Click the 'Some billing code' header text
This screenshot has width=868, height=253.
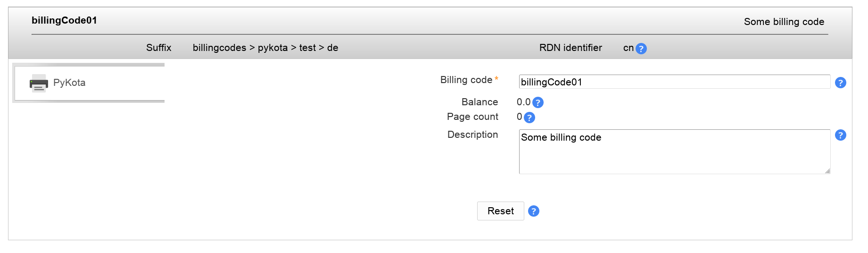pos(784,22)
